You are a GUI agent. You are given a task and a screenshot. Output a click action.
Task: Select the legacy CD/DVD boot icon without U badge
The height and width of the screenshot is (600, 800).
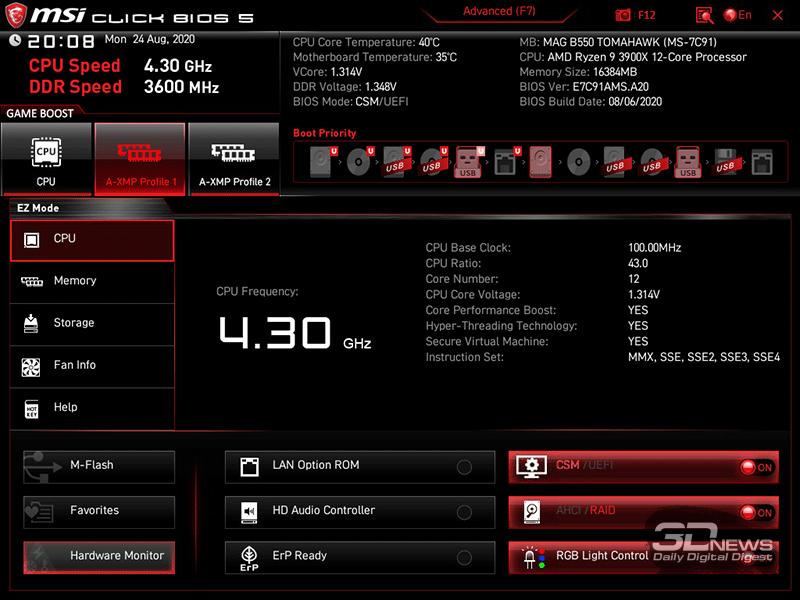579,162
